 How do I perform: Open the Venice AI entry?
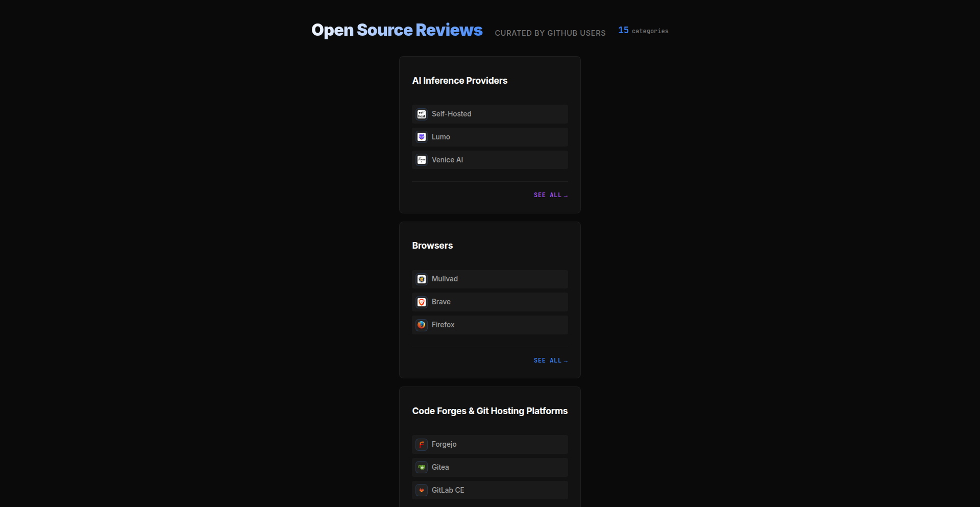pos(490,160)
